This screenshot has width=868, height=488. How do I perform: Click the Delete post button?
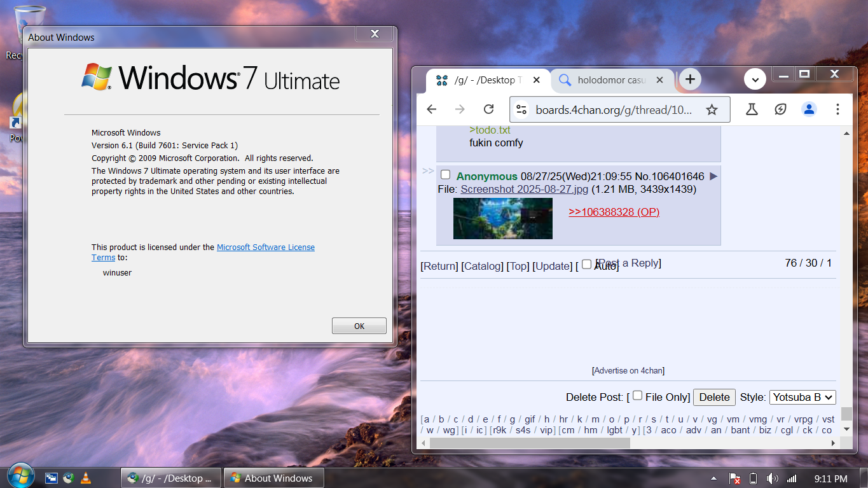[x=714, y=397]
